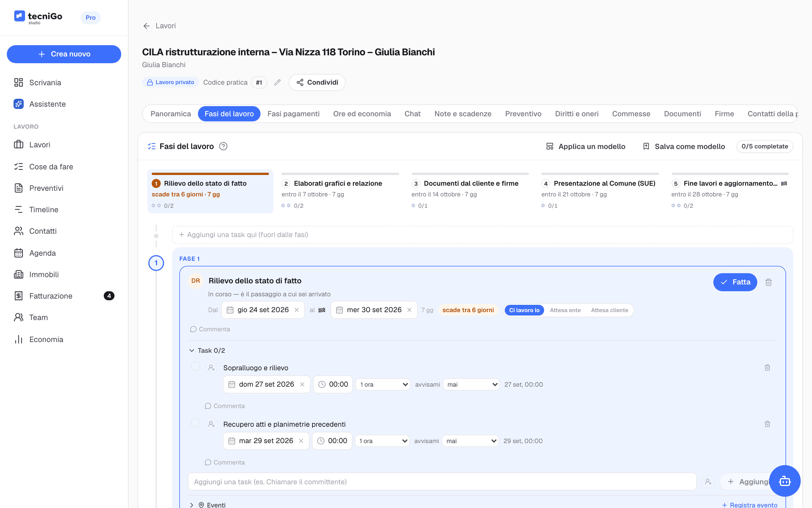Click the 0/5 completate badge
This screenshot has width=812, height=508.
coord(765,146)
